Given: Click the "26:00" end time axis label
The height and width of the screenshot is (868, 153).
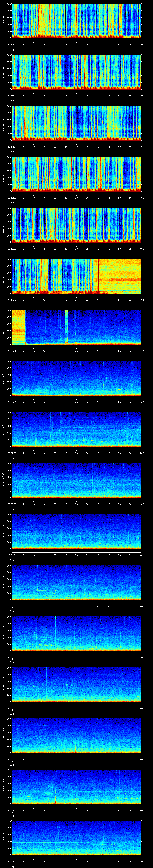Looking at the screenshot, I should [x=141, y=606].
